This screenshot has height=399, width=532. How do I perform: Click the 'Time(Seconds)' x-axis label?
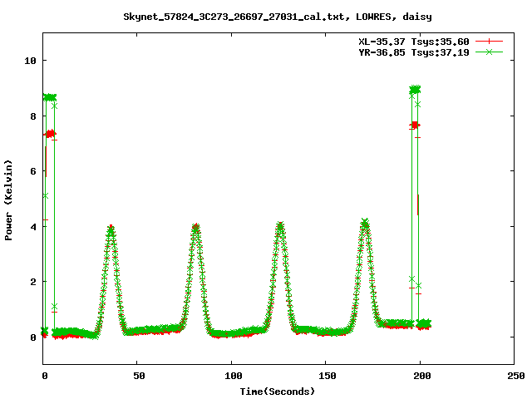click(278, 392)
